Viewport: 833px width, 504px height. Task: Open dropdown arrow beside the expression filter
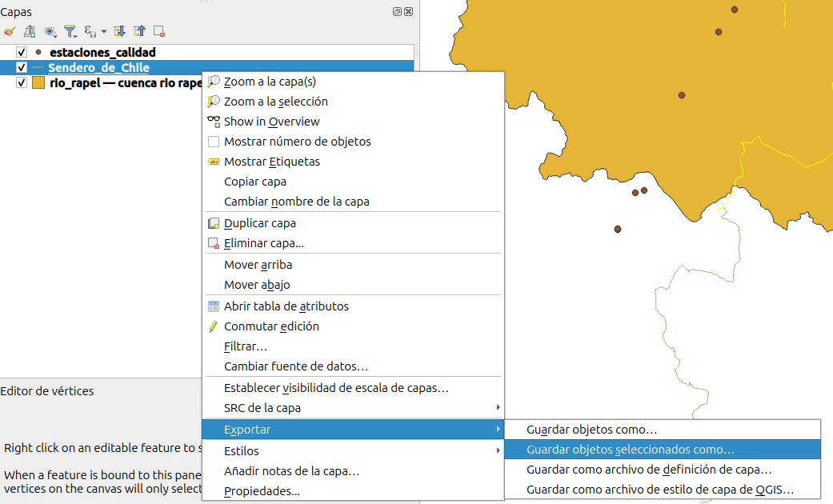pyautogui.click(x=104, y=32)
